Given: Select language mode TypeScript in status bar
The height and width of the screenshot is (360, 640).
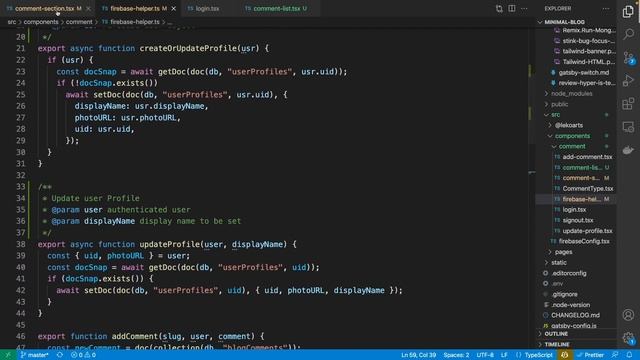Looking at the screenshot, I should 538,355.
